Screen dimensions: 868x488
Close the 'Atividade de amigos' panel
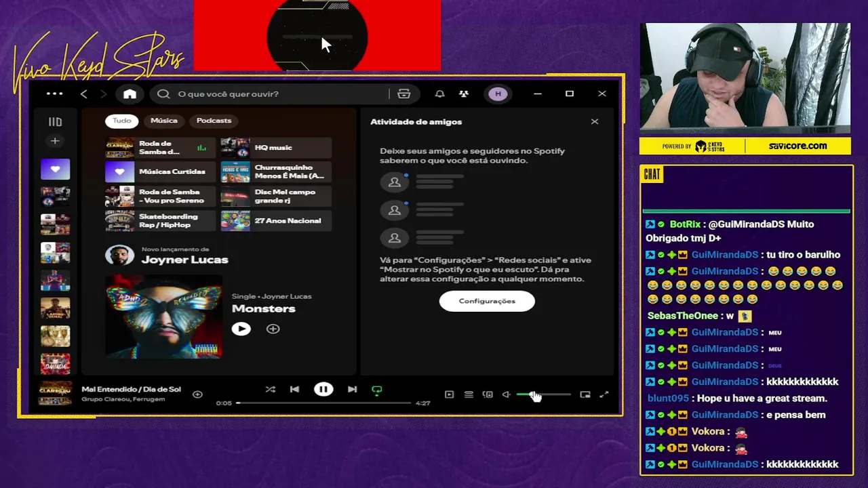tap(595, 122)
